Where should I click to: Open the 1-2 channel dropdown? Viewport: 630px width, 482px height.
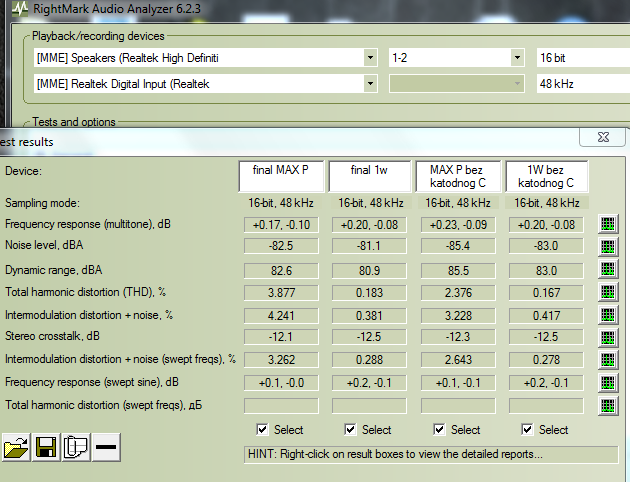(517, 58)
